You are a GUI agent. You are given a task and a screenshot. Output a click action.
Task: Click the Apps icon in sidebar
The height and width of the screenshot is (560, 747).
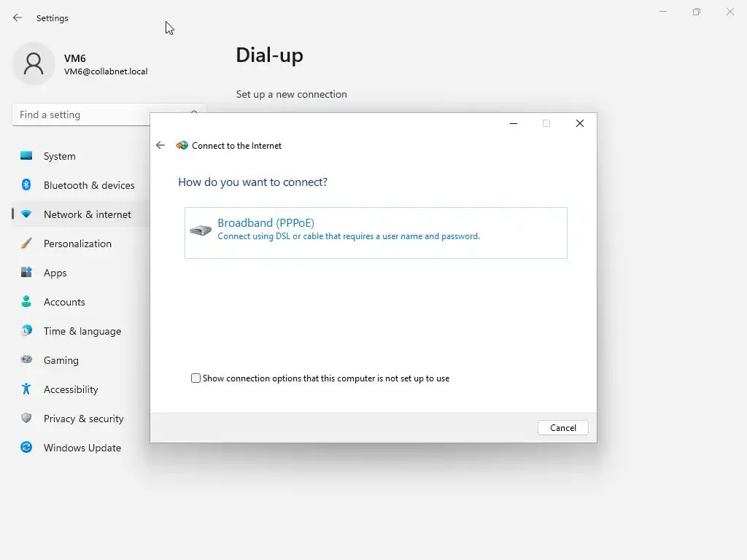(26, 273)
